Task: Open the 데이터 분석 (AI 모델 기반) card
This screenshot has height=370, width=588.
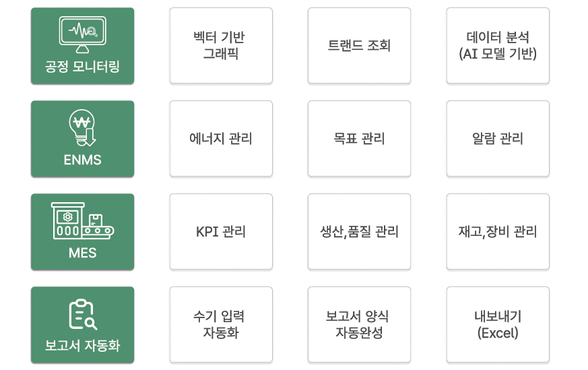Action: pos(498,45)
